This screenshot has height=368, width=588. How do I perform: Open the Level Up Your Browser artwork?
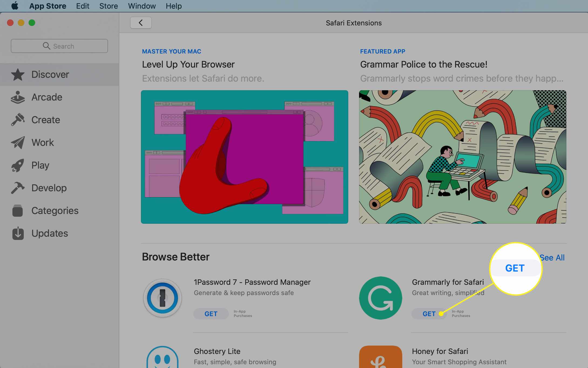click(244, 157)
